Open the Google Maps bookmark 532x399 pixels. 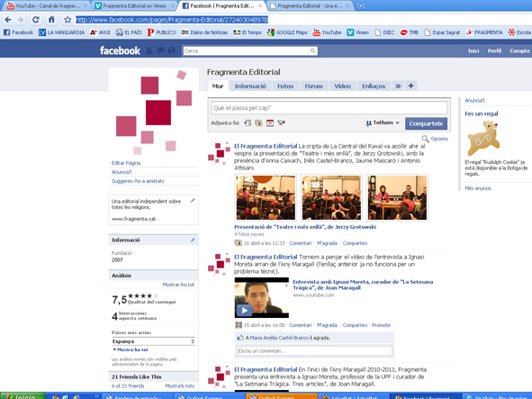click(287, 32)
